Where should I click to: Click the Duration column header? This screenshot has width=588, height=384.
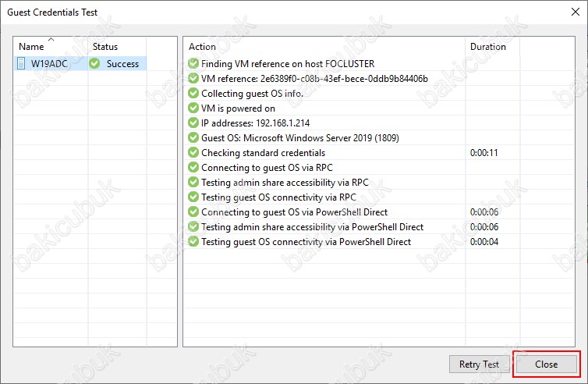click(493, 47)
